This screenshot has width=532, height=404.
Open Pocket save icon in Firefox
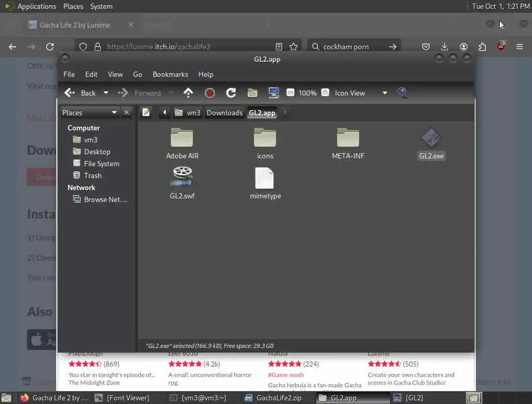[x=426, y=46]
